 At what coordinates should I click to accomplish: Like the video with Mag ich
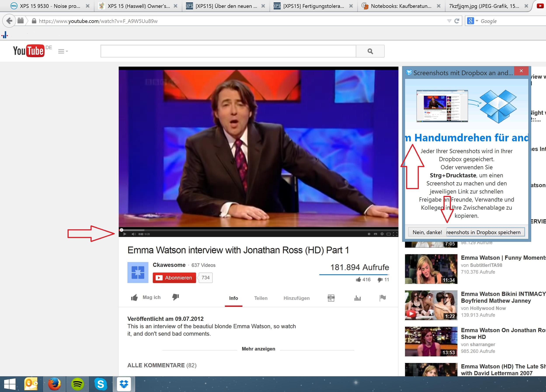point(146,297)
